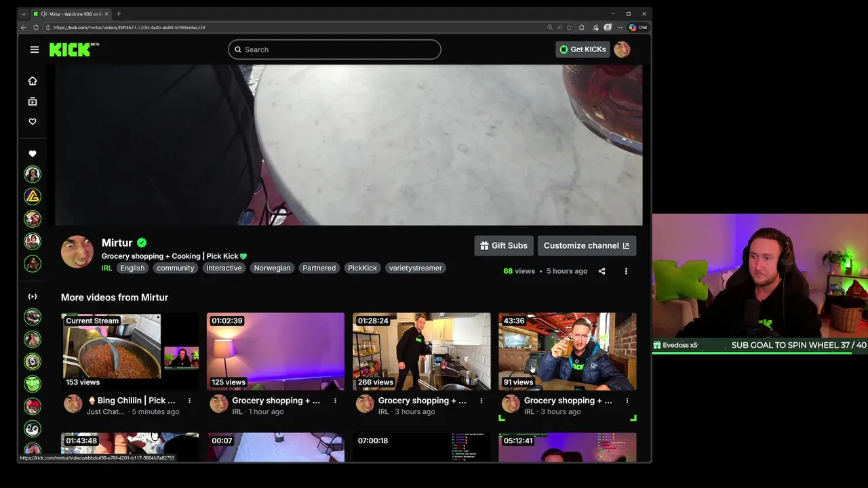Select the Partnered tag

point(319,268)
